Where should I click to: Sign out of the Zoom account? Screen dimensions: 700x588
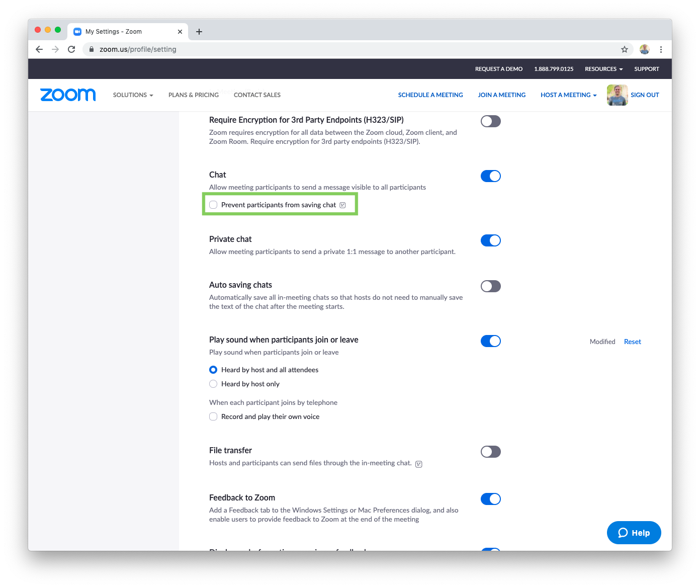645,95
